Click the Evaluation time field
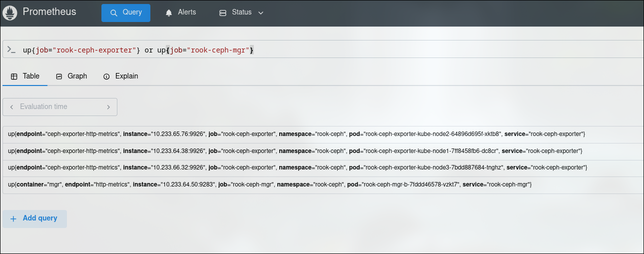 [x=55, y=107]
